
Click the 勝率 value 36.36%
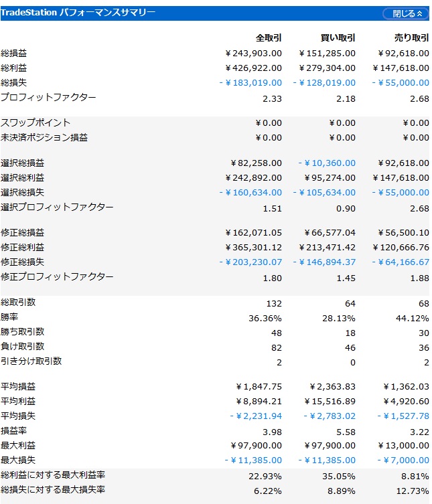pos(265,319)
